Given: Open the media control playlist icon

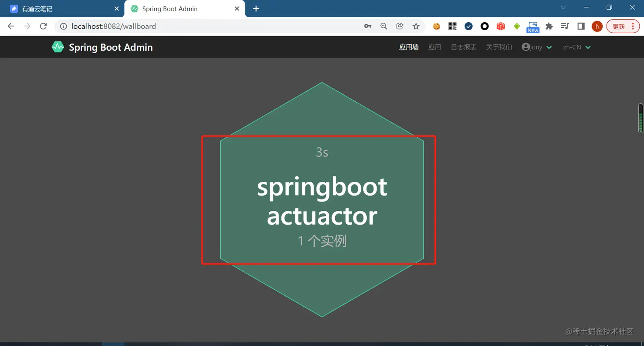Looking at the screenshot, I should coord(565,26).
